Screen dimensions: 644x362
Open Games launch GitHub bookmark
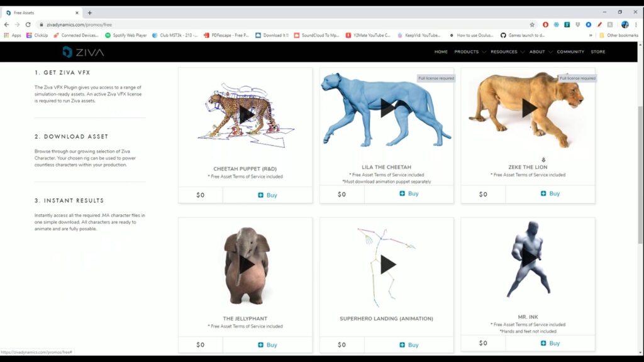coord(523,35)
